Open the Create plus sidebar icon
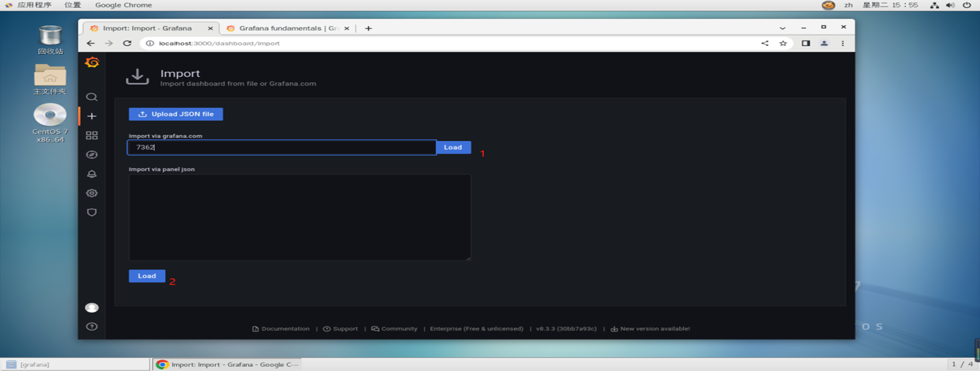Image resolution: width=980 pixels, height=371 pixels. (x=91, y=116)
